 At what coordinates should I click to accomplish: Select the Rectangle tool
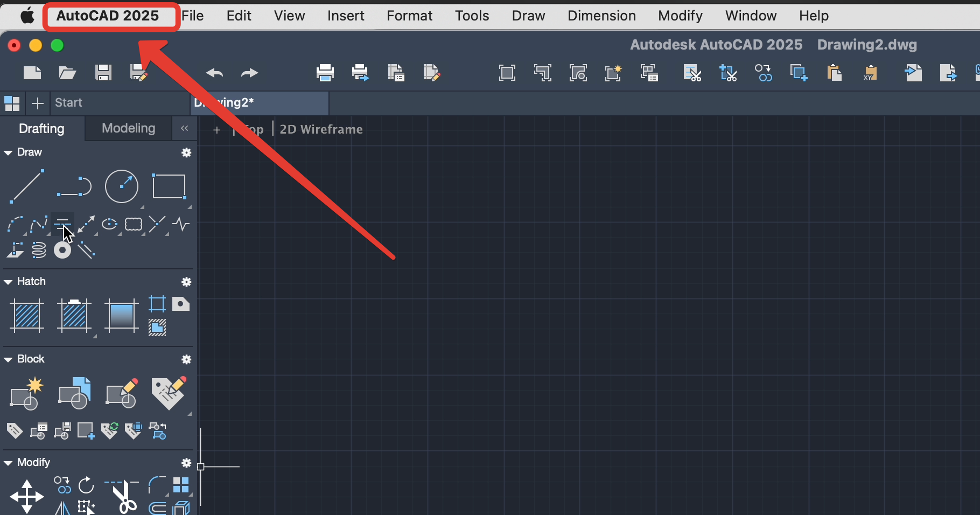pos(169,187)
